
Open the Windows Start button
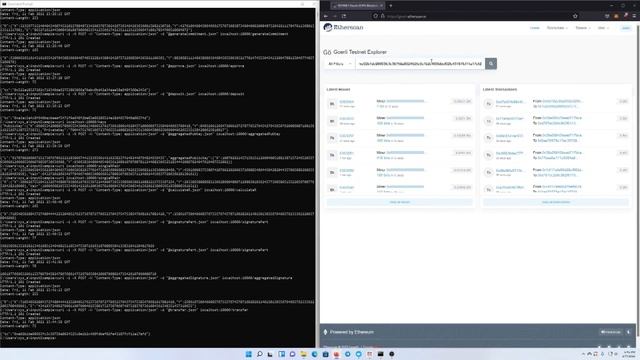click(249, 354)
